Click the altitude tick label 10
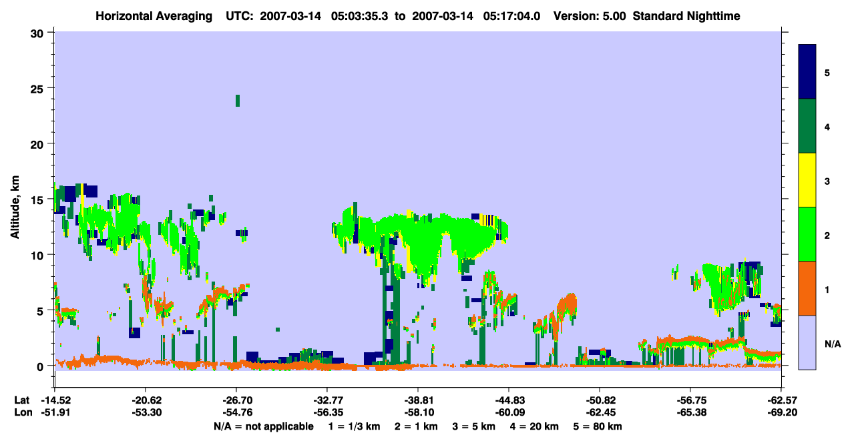The width and height of the screenshot is (868, 445). tap(39, 255)
